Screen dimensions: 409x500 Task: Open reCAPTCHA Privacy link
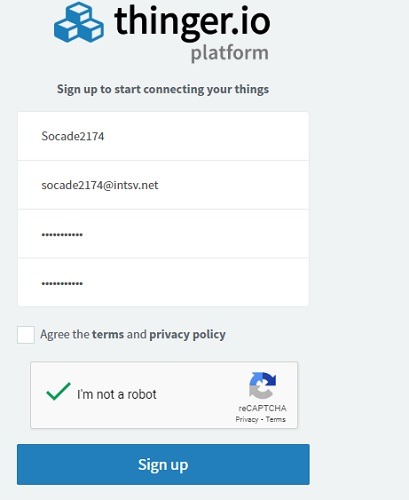tap(247, 419)
